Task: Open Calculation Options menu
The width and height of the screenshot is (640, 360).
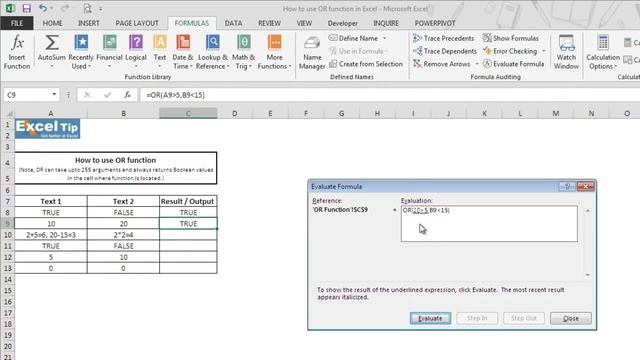Action: [x=603, y=52]
